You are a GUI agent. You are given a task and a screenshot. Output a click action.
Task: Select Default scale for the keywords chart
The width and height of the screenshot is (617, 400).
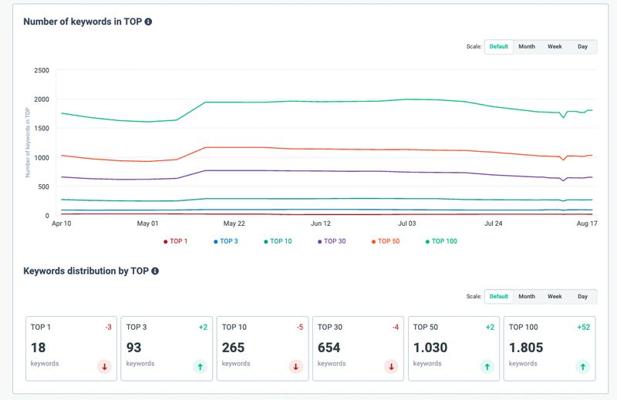(x=499, y=46)
